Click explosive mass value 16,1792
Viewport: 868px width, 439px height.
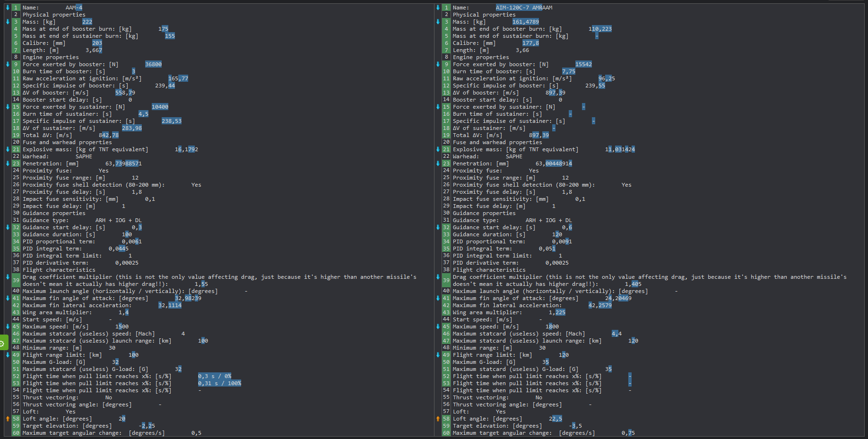[186, 149]
